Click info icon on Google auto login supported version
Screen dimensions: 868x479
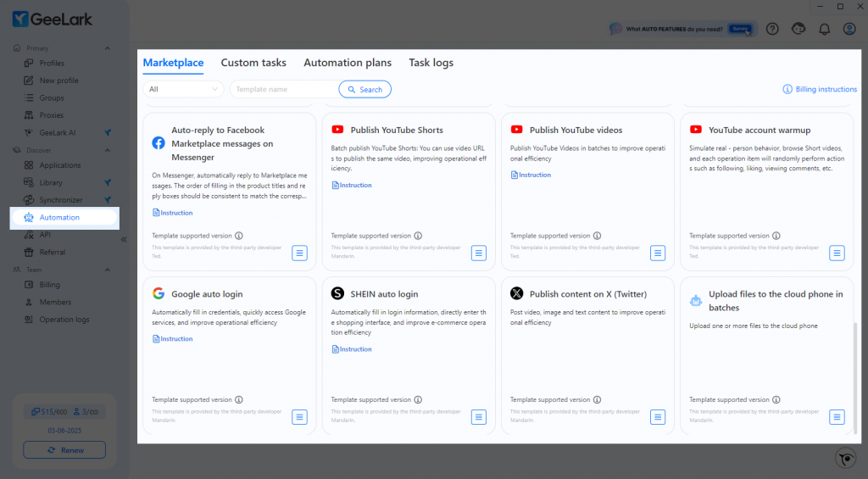(x=238, y=400)
